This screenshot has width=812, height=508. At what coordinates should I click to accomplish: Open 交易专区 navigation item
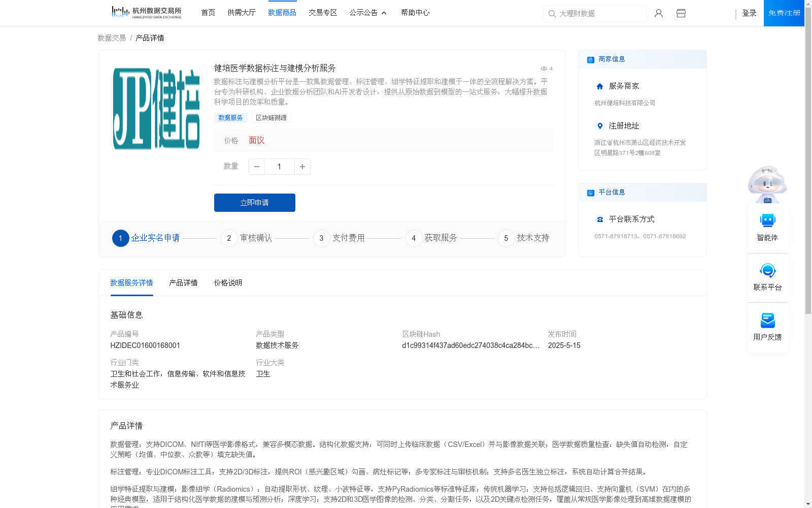(323, 13)
